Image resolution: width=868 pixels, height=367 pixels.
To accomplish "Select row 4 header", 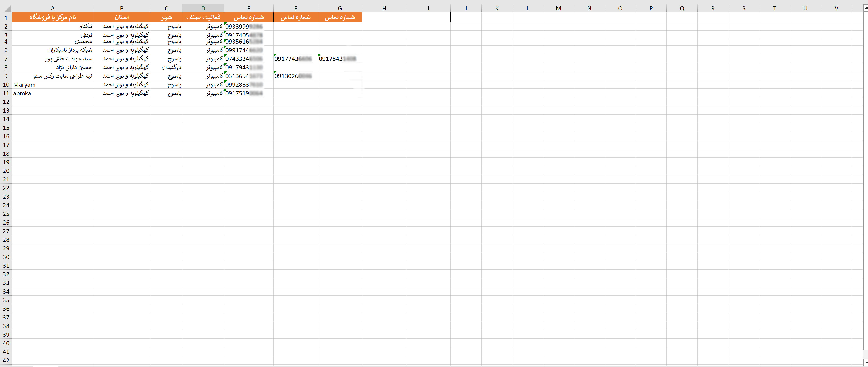I will pos(6,42).
